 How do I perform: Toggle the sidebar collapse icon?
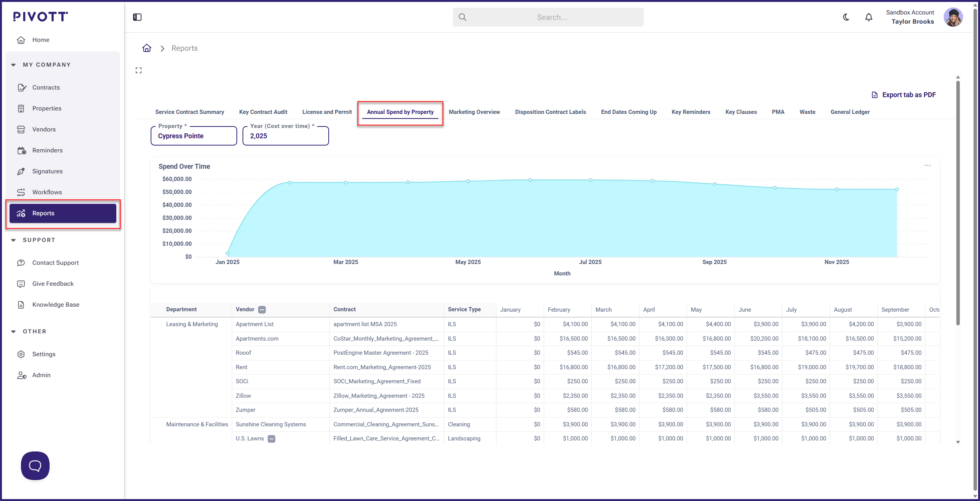tap(137, 17)
